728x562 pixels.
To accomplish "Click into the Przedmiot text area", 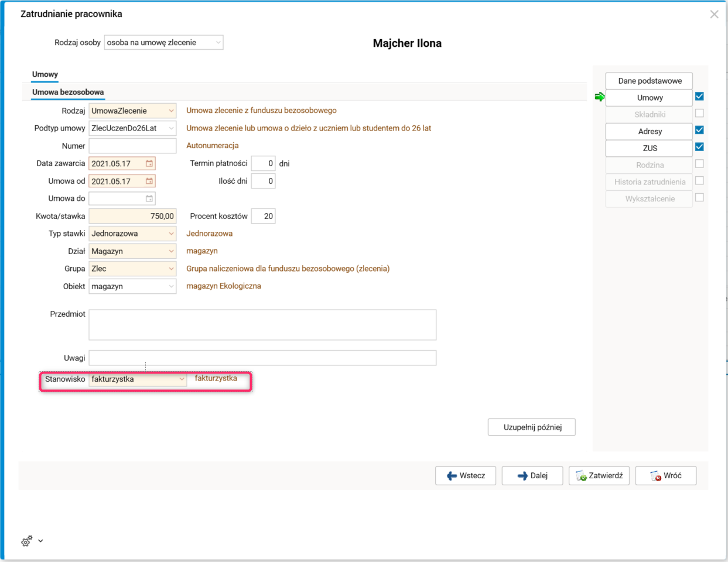I will (x=262, y=325).
